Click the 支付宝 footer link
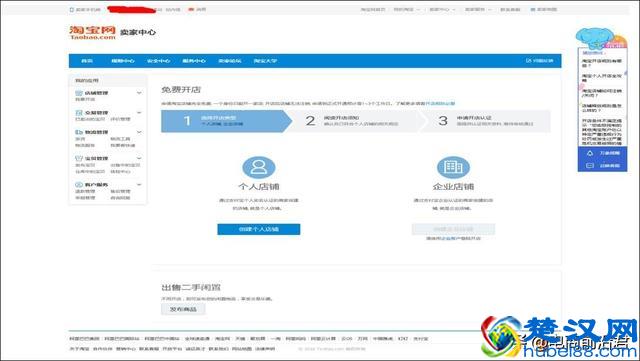The width and height of the screenshot is (640, 361). click(x=421, y=339)
